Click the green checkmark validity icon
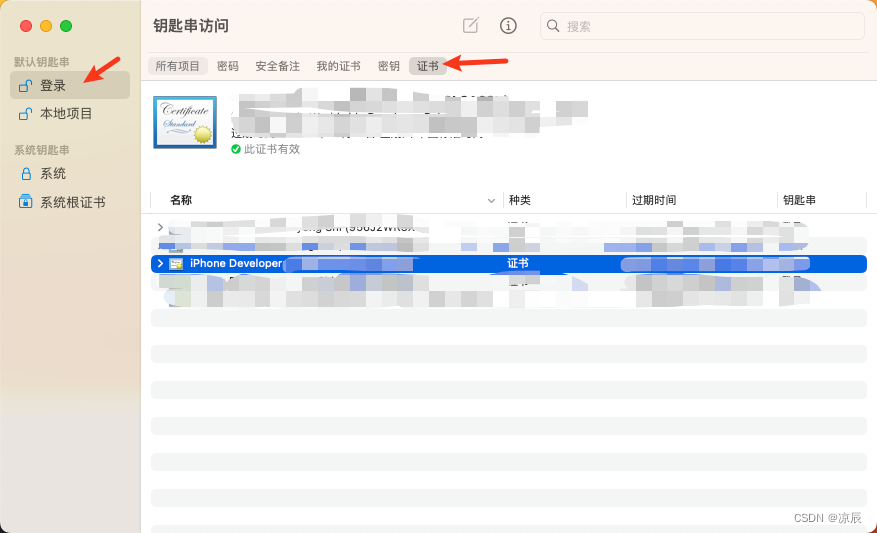This screenshot has width=877, height=533. point(236,149)
